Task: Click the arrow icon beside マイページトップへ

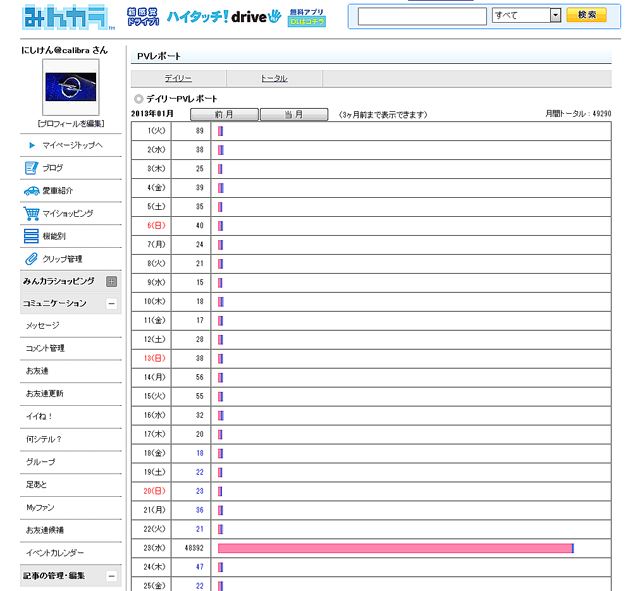Action: pyautogui.click(x=32, y=145)
